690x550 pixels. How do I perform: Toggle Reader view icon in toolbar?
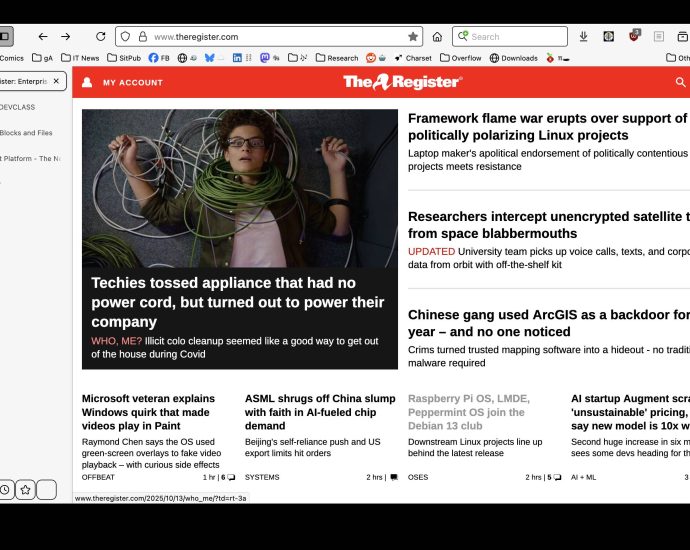658,36
